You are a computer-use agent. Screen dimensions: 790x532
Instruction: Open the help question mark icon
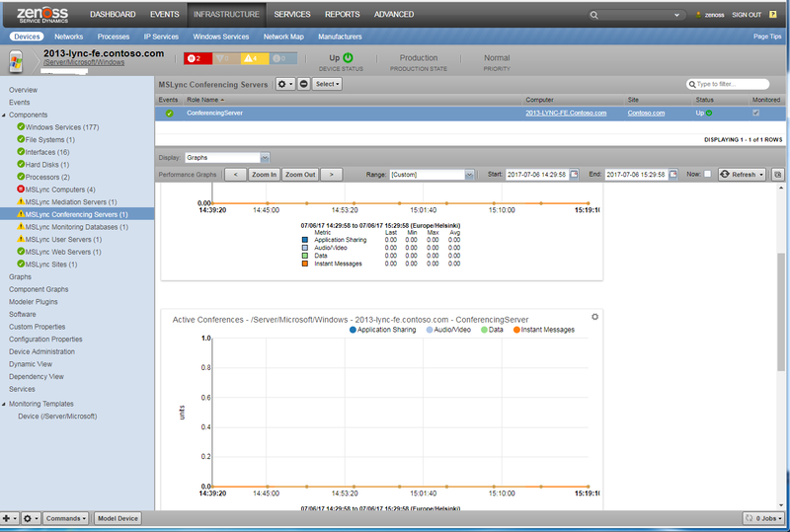(773, 15)
